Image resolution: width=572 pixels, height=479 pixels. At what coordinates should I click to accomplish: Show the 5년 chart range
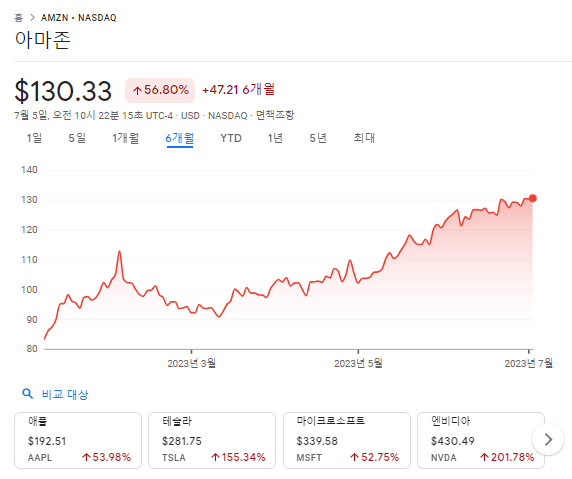click(x=318, y=138)
